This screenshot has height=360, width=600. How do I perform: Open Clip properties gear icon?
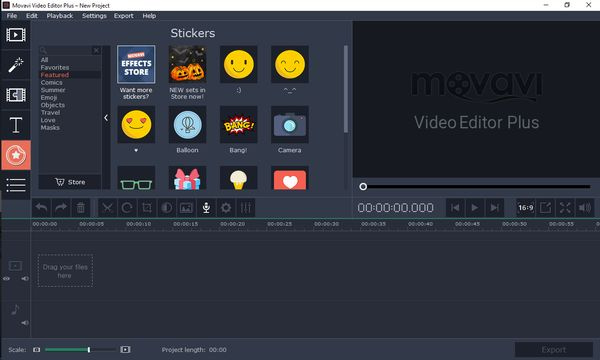(226, 208)
